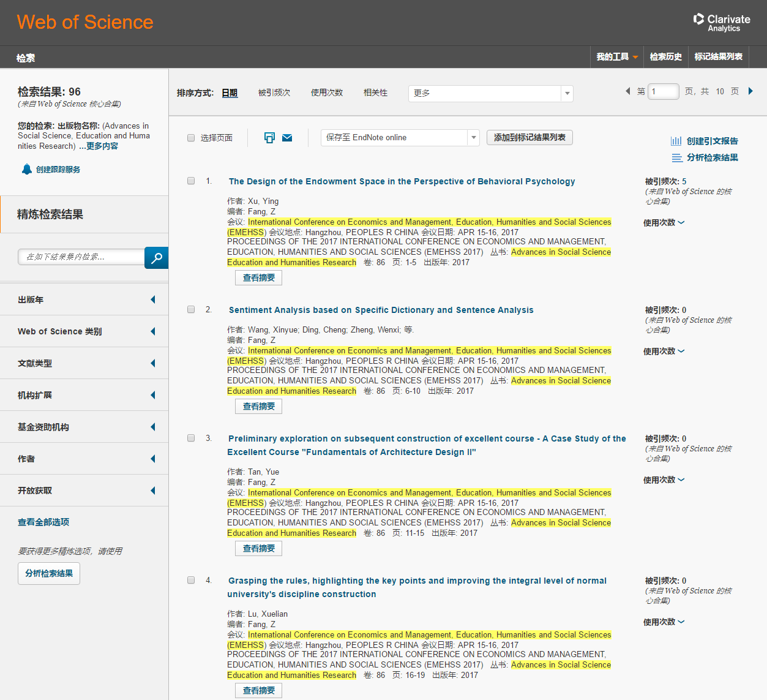Viewport: 767px width, 700px height.
Task: Expand 使用次数 for result 1
Action: coord(664,223)
